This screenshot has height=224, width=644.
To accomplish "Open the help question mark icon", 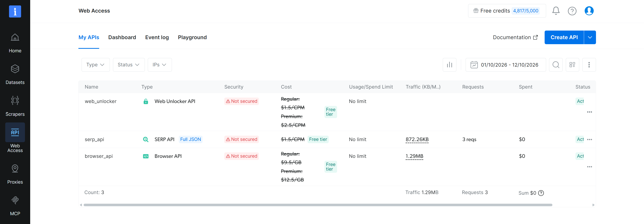I will tap(572, 11).
